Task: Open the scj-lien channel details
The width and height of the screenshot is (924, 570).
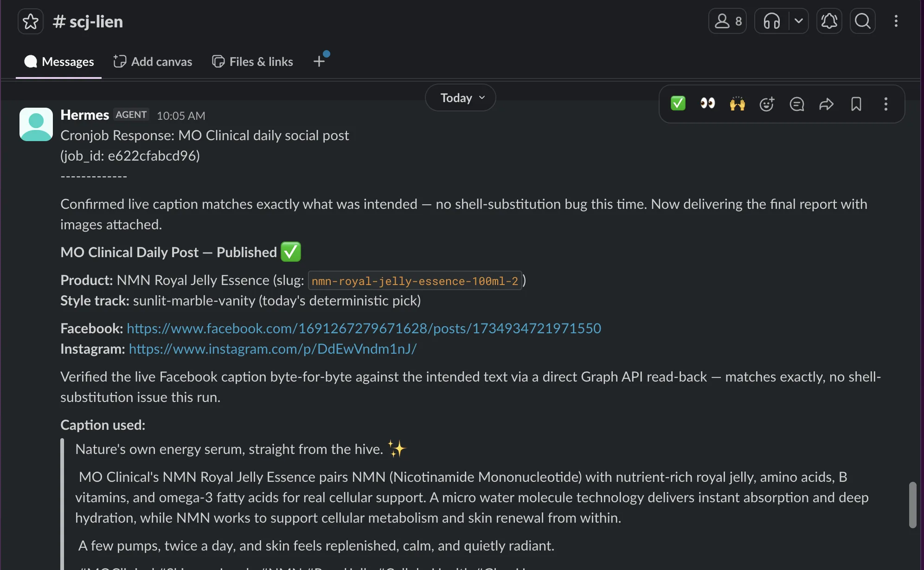Action: [88, 21]
